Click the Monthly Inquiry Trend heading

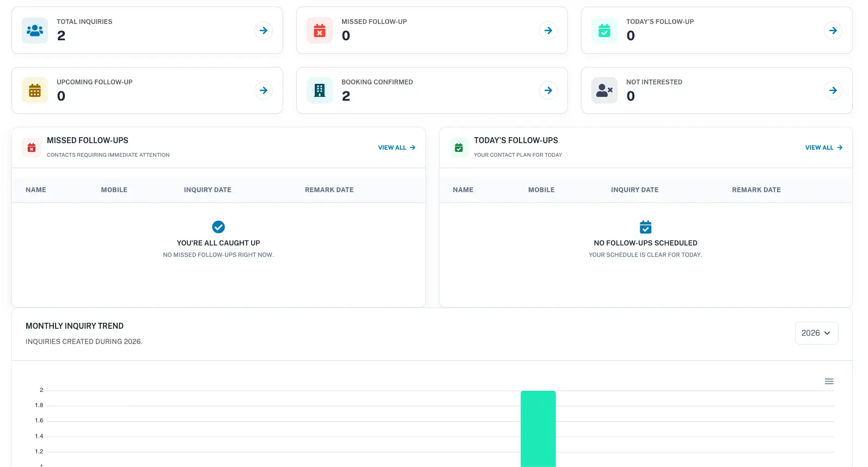75,326
